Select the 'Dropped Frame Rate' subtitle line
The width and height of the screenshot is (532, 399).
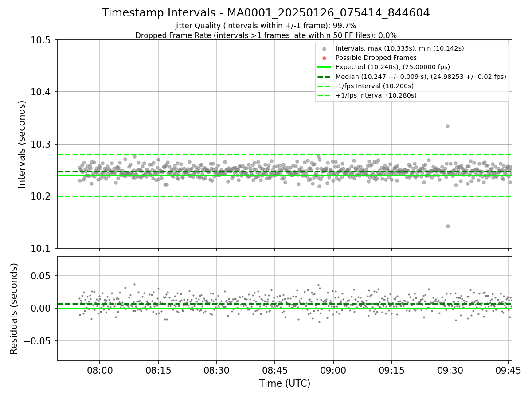(x=266, y=35)
